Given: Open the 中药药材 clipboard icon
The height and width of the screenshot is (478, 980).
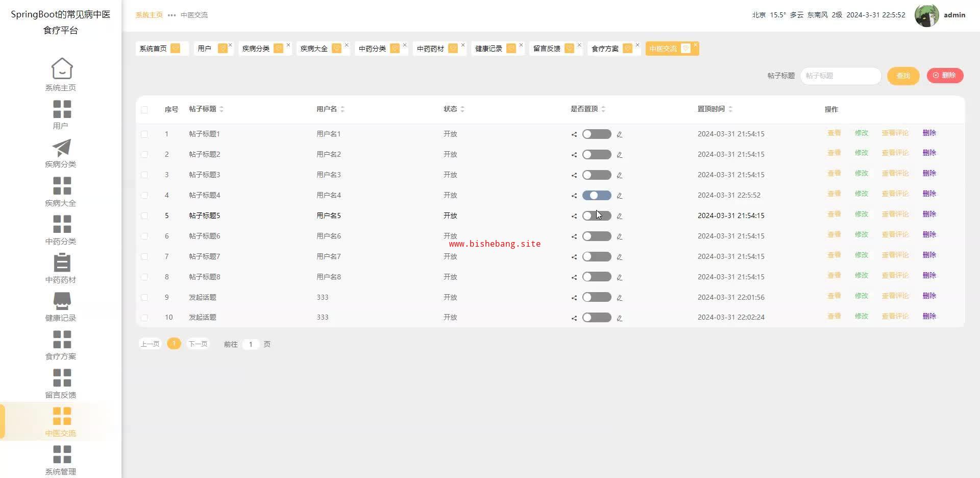Looking at the screenshot, I should point(62,262).
